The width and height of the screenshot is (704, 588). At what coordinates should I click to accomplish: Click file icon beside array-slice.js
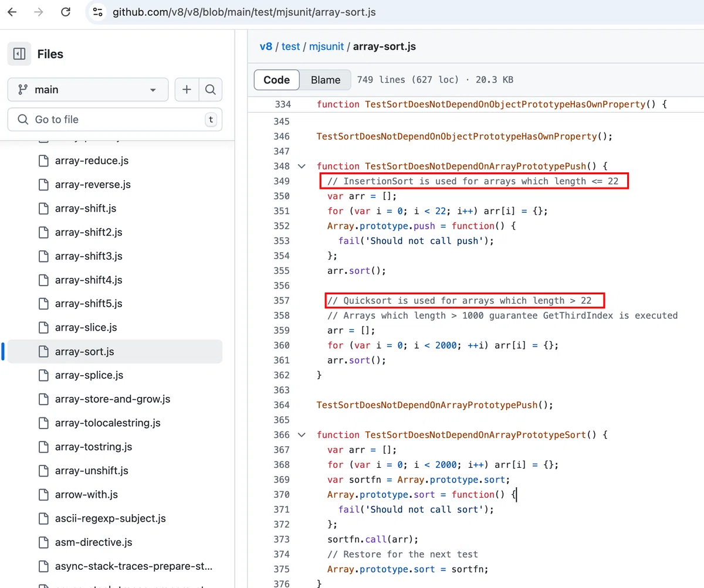43,328
